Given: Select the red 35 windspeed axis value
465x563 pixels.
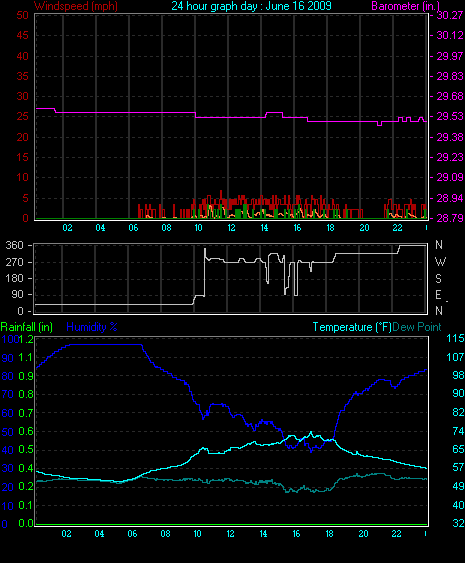Looking at the screenshot, I should pyautogui.click(x=22, y=76).
